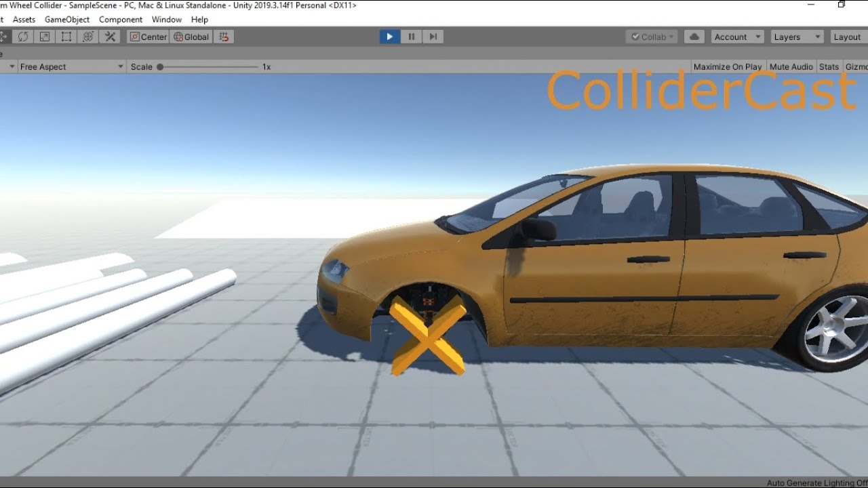Toggle Mute Audio

point(791,66)
